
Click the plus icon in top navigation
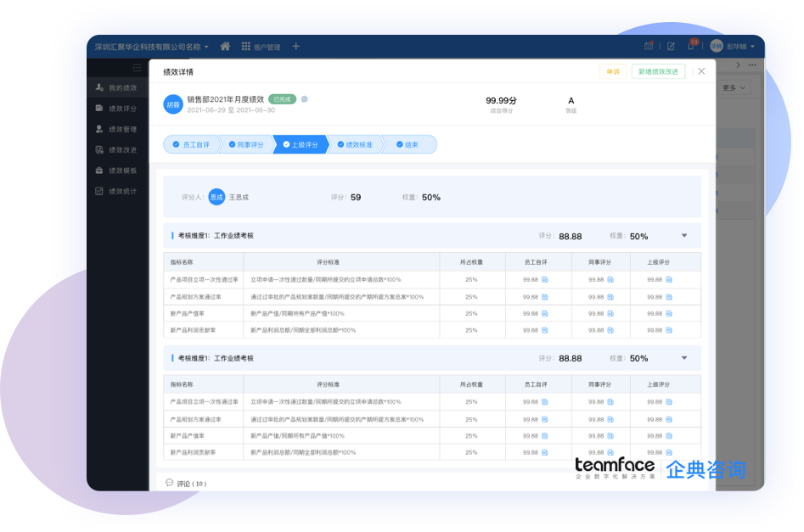tap(295, 47)
